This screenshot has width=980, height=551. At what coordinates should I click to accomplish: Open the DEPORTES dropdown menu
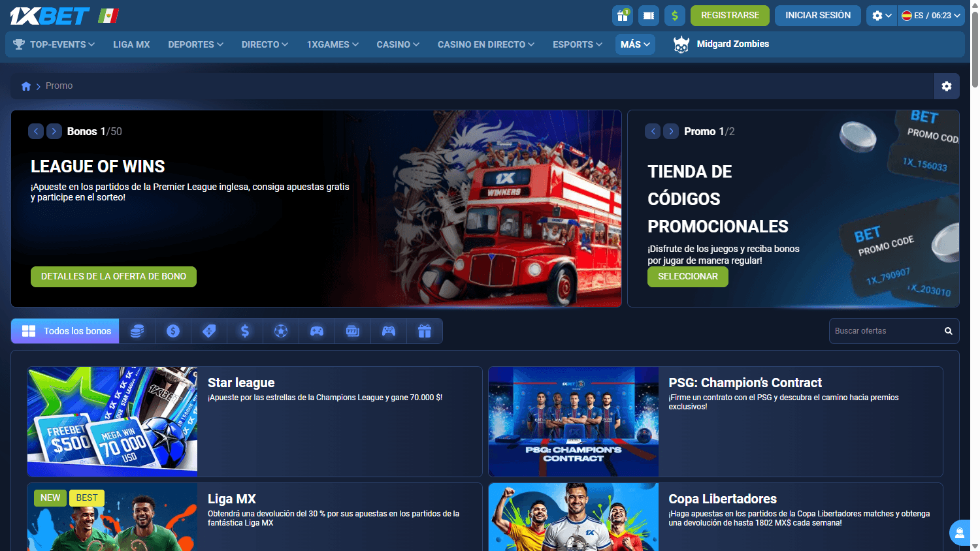[x=195, y=44]
